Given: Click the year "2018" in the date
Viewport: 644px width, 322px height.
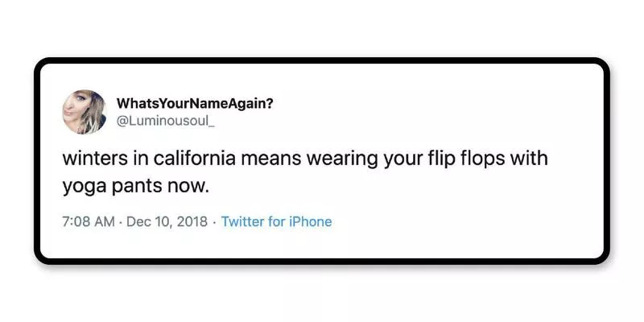Looking at the screenshot, I should (191, 221).
